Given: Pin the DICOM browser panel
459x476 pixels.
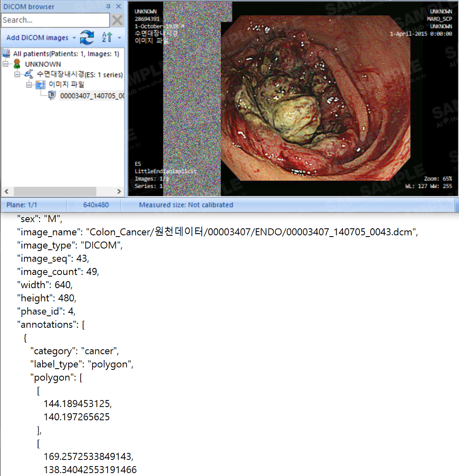Looking at the screenshot, I should click(108, 7).
